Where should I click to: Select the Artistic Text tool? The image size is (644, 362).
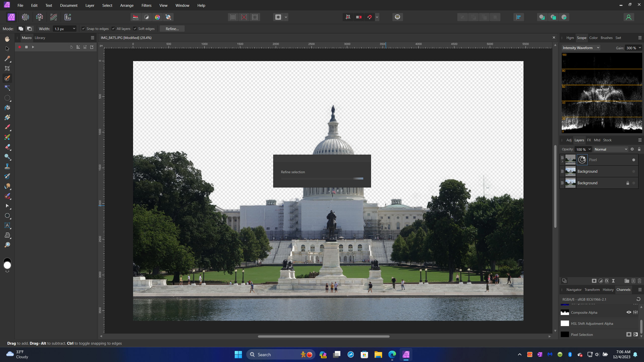pos(7,225)
